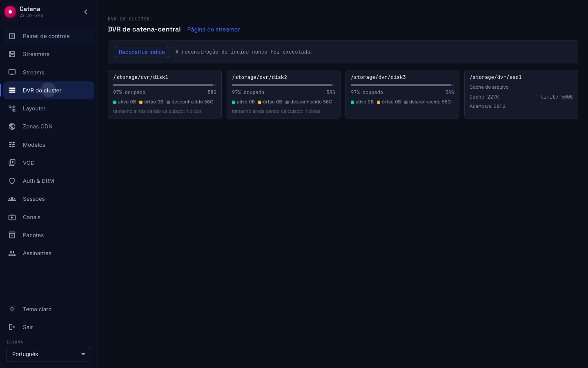Click the Streams monitor icon
This screenshot has width=588, height=368.
click(x=12, y=72)
